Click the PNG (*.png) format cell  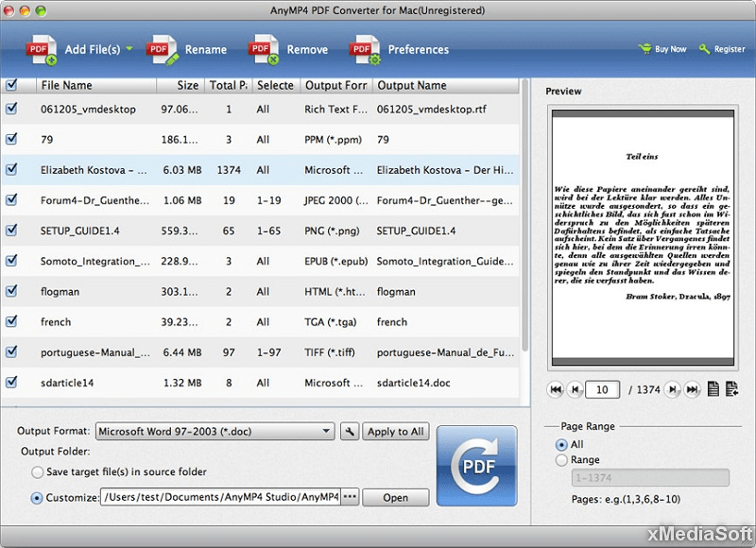tap(332, 231)
